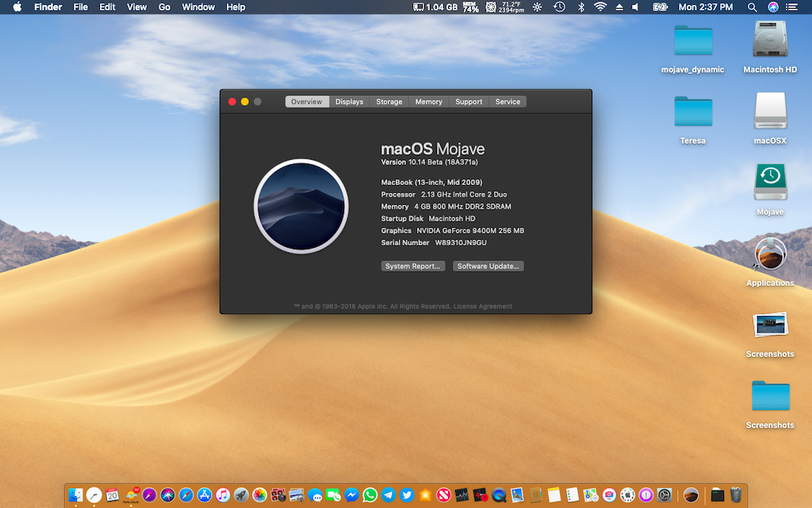Click the Mon 2:37 PM clock
This screenshot has height=508, width=812.
[705, 6]
